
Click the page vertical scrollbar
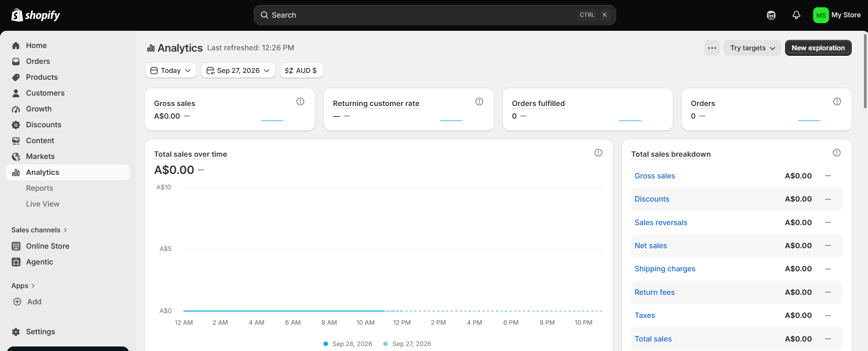tap(865, 70)
